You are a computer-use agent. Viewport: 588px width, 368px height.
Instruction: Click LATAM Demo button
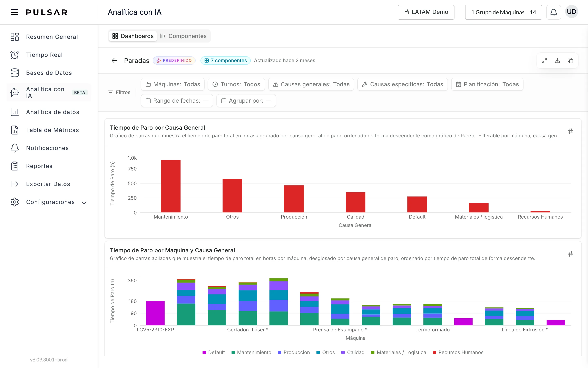coord(426,12)
